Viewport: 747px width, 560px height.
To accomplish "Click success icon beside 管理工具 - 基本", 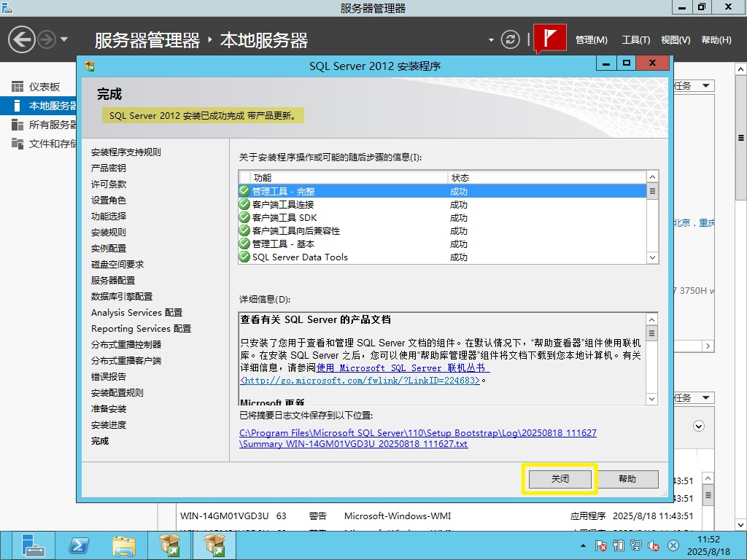I will tap(244, 244).
